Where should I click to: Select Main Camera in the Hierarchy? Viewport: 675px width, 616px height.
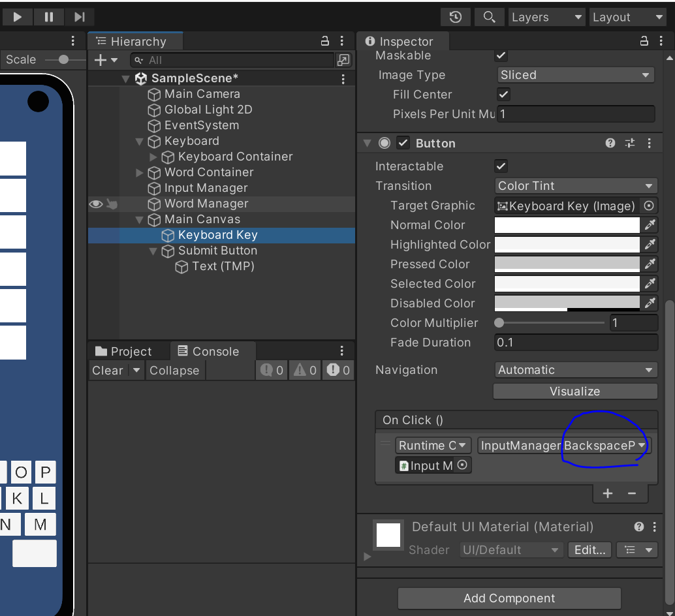pyautogui.click(x=202, y=94)
